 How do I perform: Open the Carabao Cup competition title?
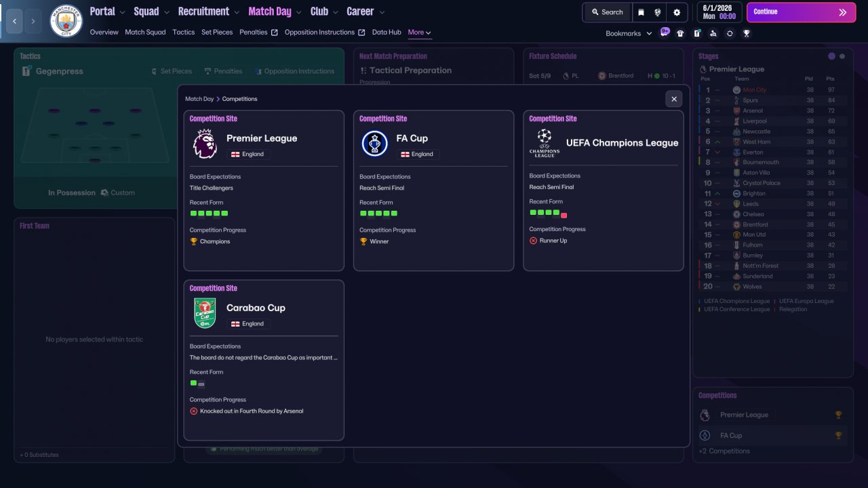pos(256,308)
